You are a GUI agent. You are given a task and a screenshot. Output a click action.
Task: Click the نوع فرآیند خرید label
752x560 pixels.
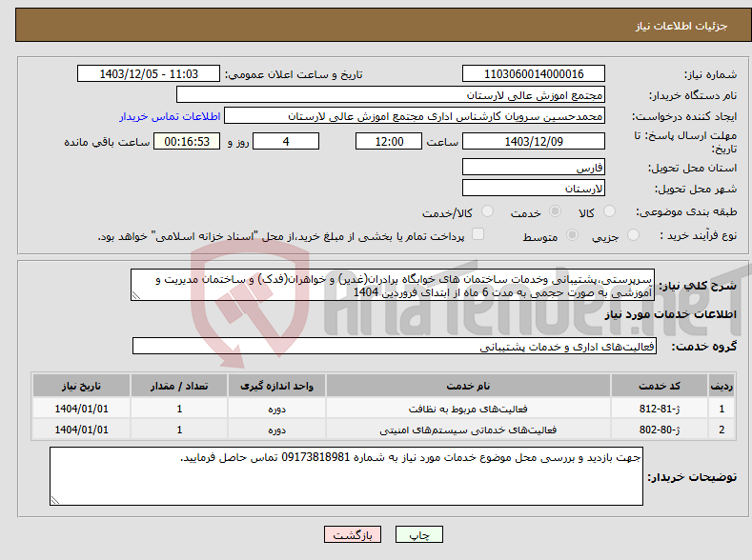point(699,235)
